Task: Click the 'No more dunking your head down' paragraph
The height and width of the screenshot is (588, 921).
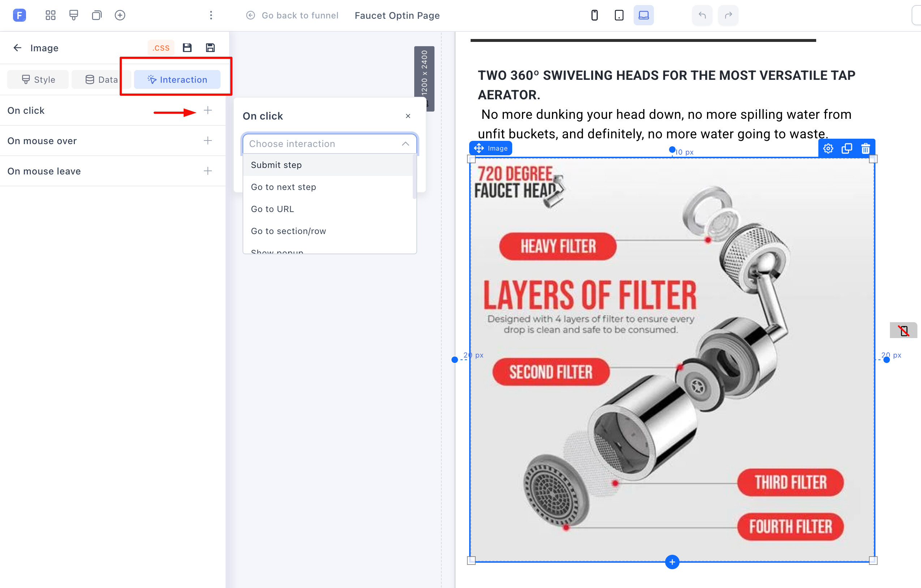Action: (665, 124)
